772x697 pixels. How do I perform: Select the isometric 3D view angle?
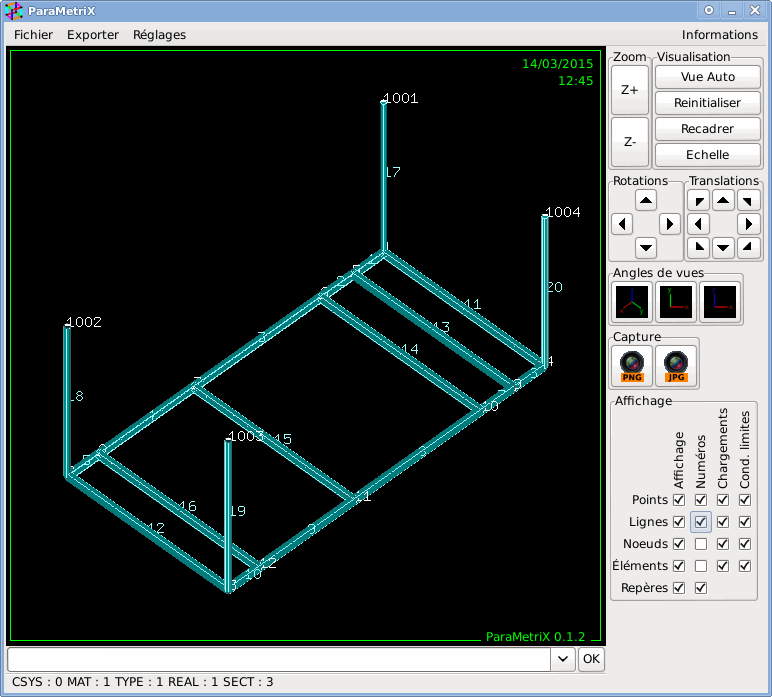coord(632,302)
